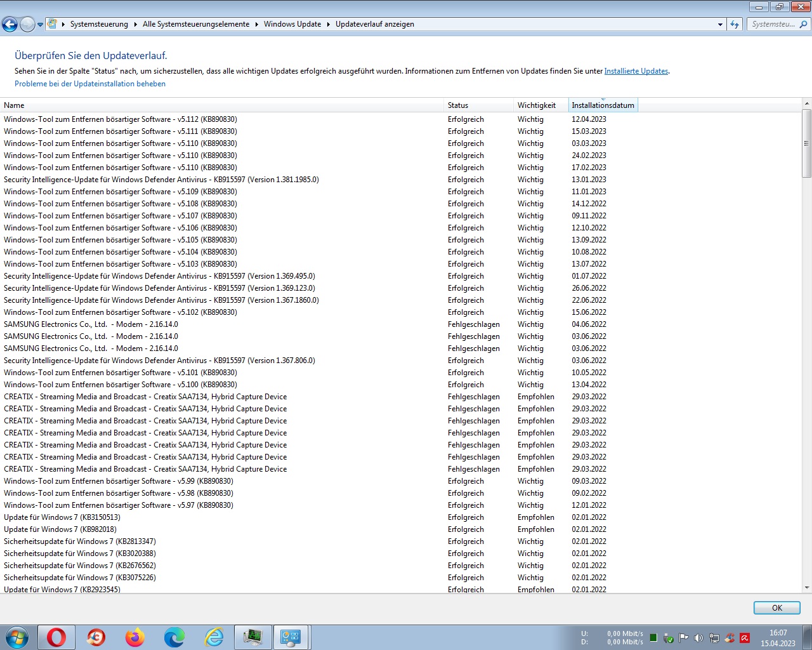Sort the list by the Status column header

pyautogui.click(x=458, y=105)
